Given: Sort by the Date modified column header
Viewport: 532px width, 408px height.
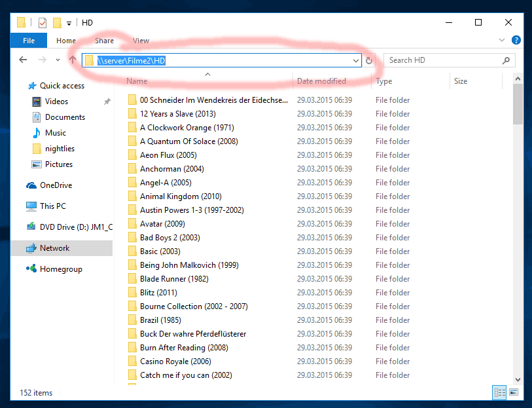Looking at the screenshot, I should tap(321, 81).
